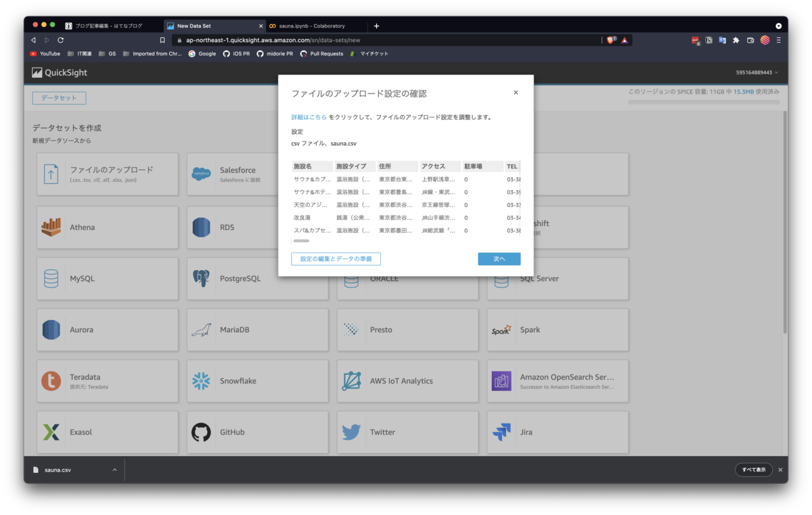Image resolution: width=812 pixels, height=515 pixels.
Task: Open the browser extensions puzzle icon
Action: click(x=736, y=40)
